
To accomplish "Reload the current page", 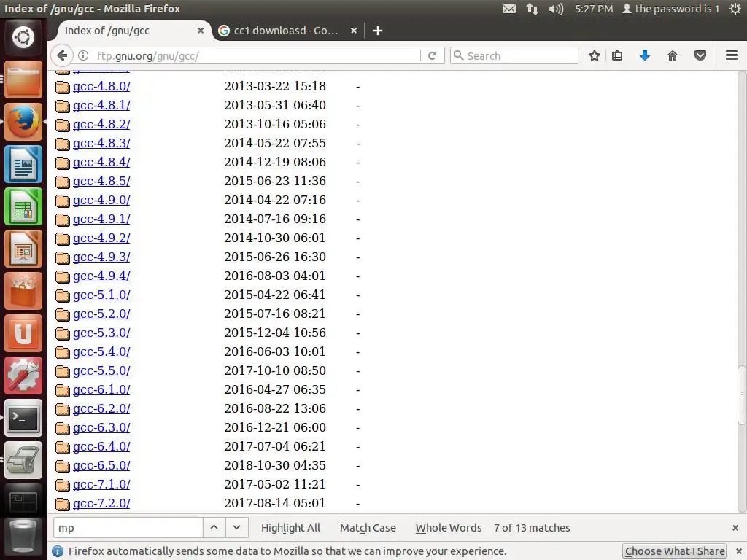I will click(432, 55).
